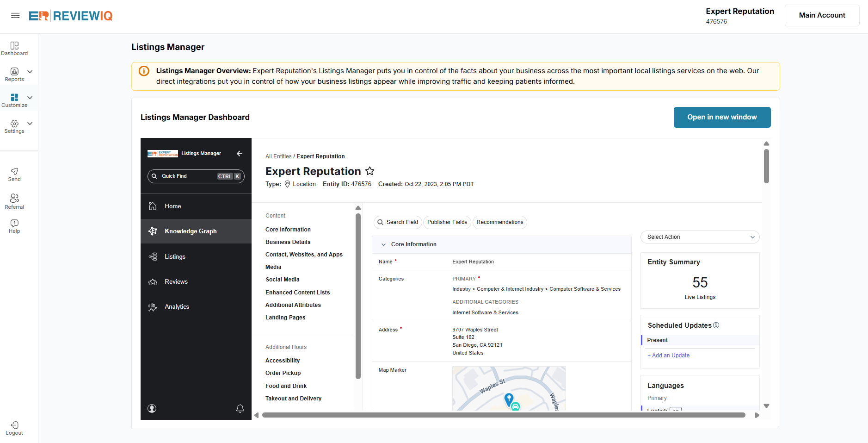
Task: Click the Add an Update link
Action: click(x=668, y=355)
